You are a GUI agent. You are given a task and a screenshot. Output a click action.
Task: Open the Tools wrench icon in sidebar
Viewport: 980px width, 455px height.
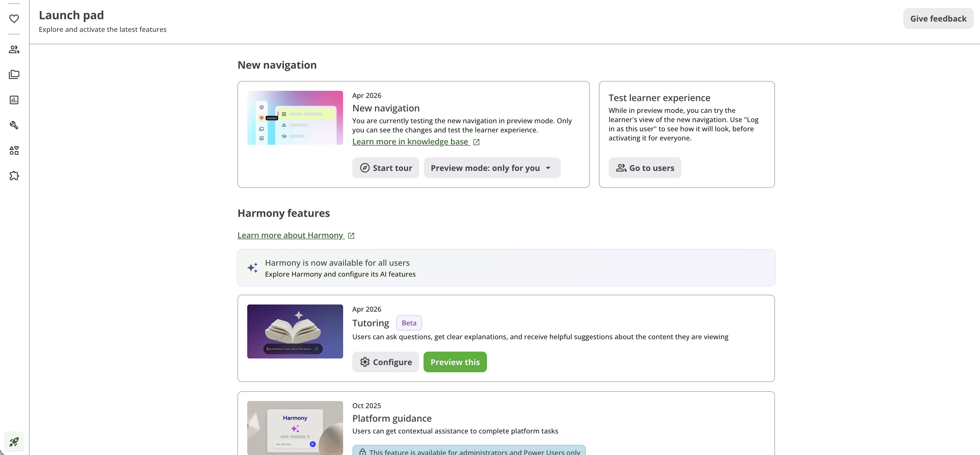pos(14,125)
